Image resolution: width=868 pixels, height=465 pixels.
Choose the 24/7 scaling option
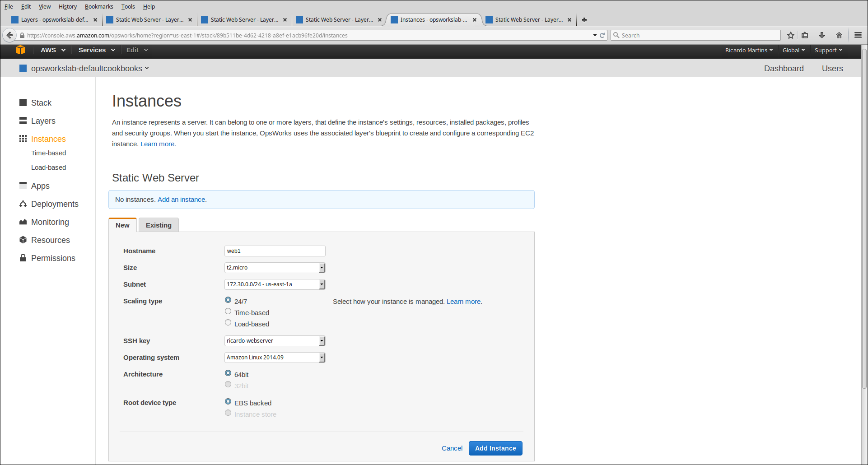click(x=228, y=300)
